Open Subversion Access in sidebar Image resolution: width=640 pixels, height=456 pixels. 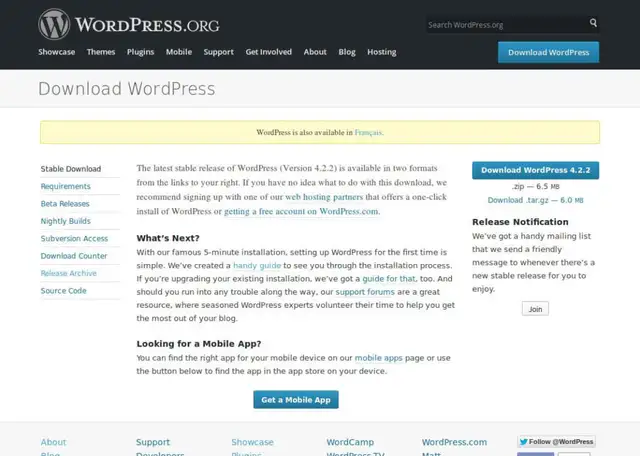(74, 238)
